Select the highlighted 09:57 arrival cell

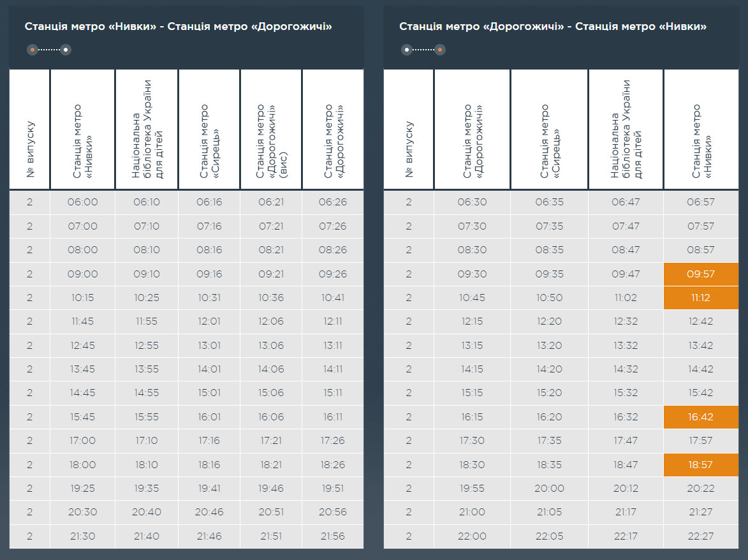pyautogui.click(x=701, y=274)
